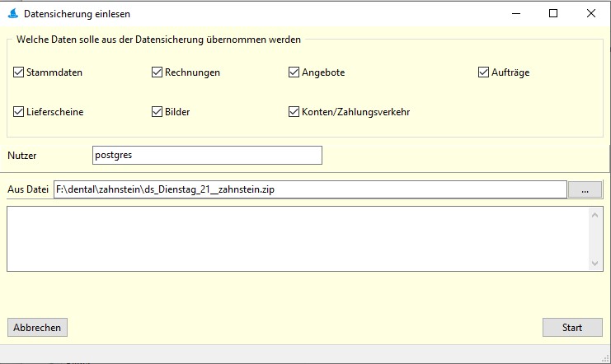Disable the Angebote option

pos(294,72)
